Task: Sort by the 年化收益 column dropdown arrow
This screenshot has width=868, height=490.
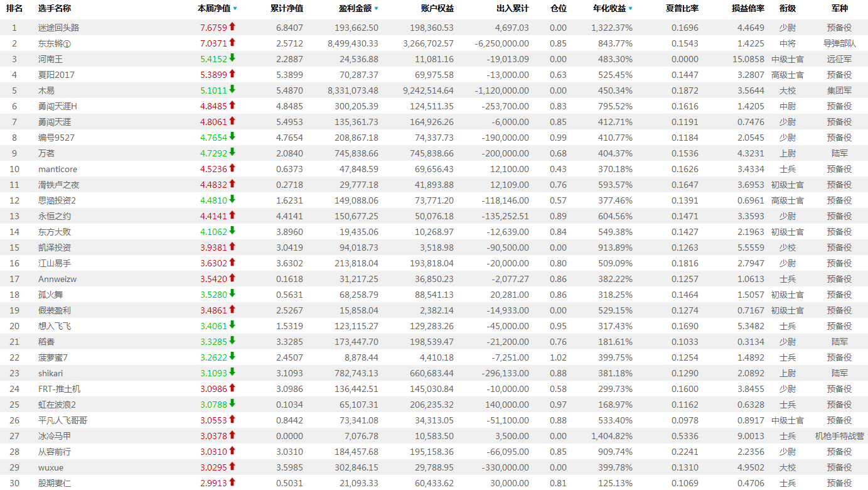Action: [630, 9]
